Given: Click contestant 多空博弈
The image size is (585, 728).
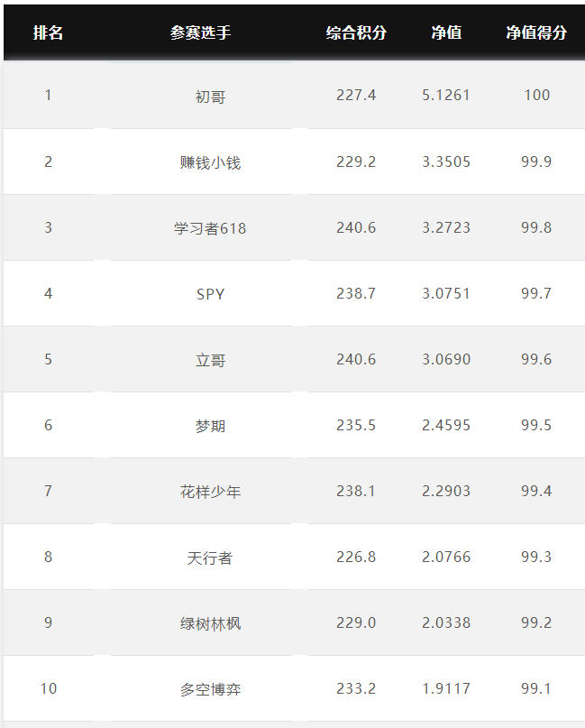Looking at the screenshot, I should (x=210, y=689).
